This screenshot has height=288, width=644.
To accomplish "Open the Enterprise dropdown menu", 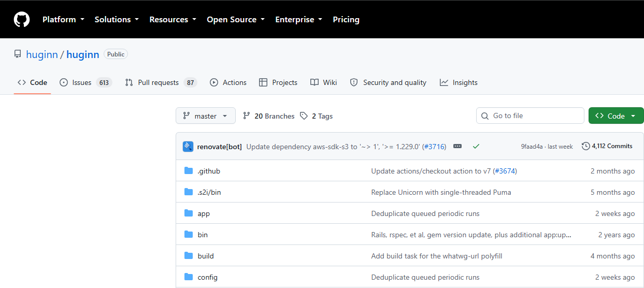I will [x=298, y=20].
